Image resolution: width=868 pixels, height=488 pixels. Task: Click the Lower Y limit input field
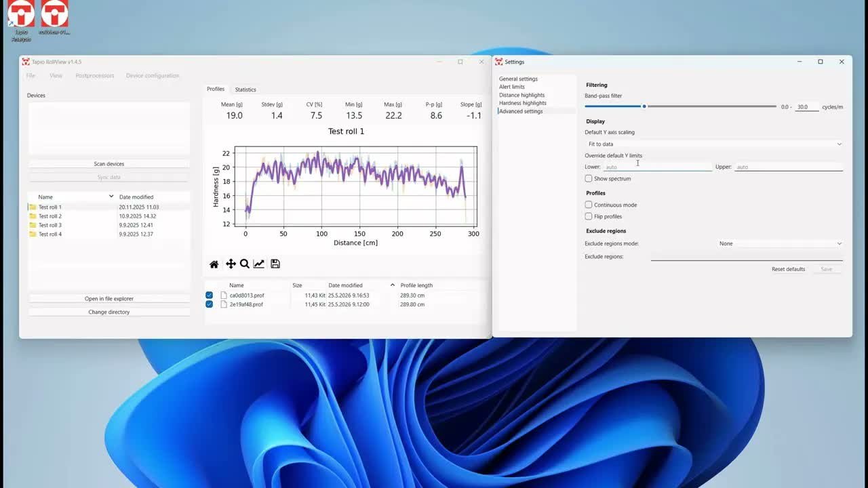pyautogui.click(x=657, y=167)
